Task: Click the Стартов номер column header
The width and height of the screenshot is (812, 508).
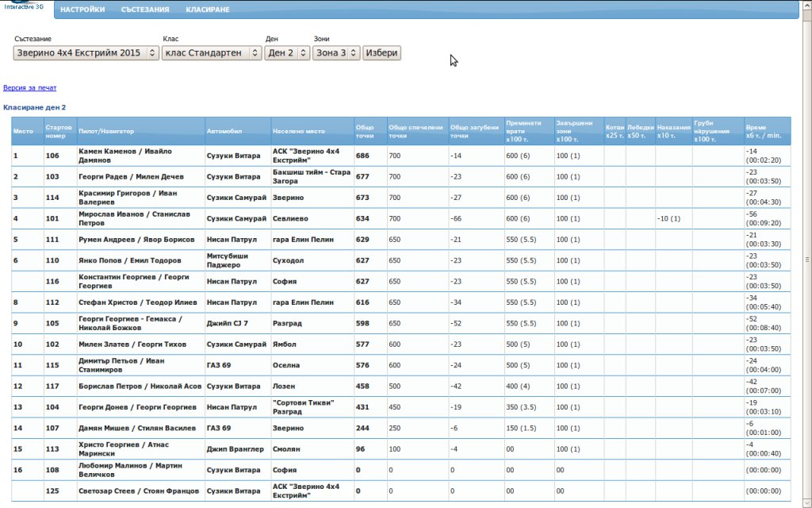Action: (x=59, y=131)
